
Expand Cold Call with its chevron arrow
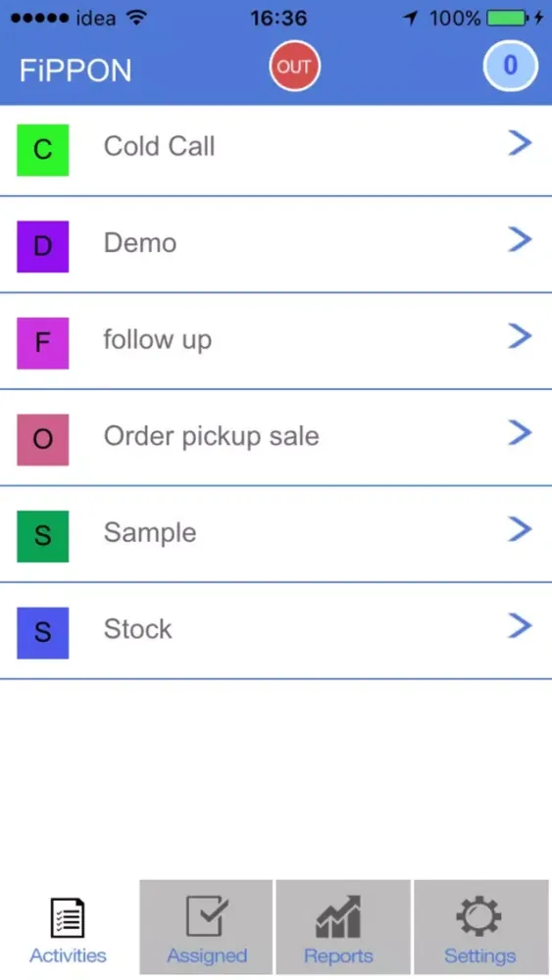[520, 143]
